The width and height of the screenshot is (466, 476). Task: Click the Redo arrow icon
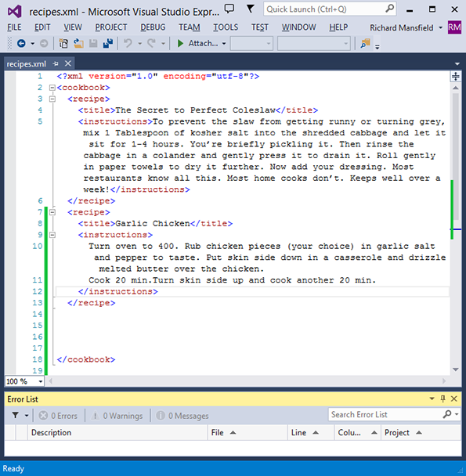coord(151,43)
